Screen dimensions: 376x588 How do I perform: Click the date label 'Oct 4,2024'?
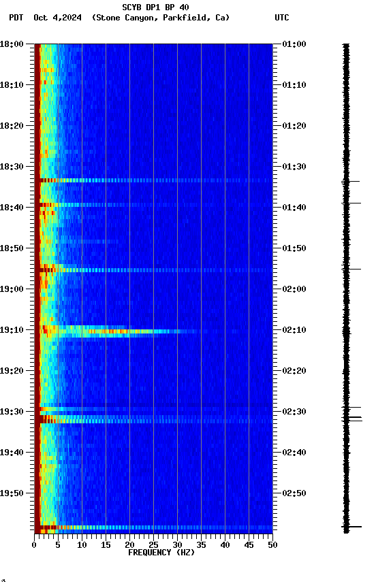(x=57, y=18)
